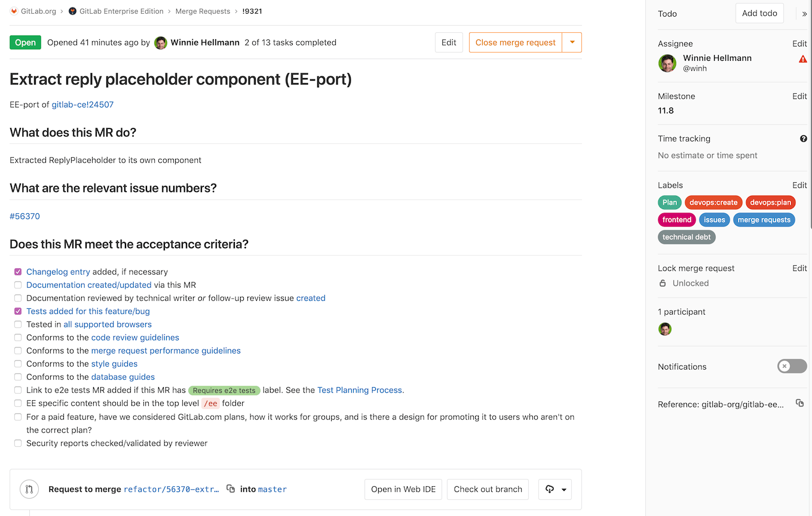Click the merge requests label badge
The height and width of the screenshot is (516, 812).
764,220
